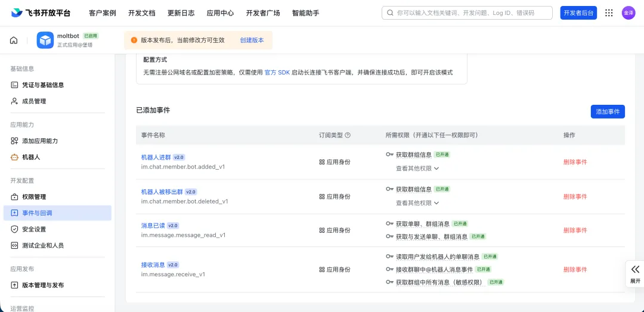The image size is (644, 312).
Task: Click im.chat.member.bot.added_v1 identifier text
Action: pos(183,167)
